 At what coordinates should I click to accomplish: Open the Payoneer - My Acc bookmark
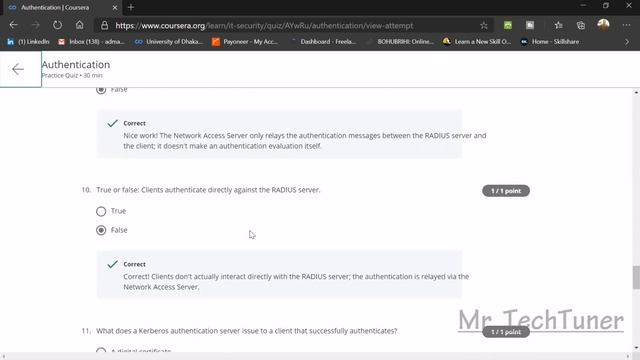(x=245, y=42)
